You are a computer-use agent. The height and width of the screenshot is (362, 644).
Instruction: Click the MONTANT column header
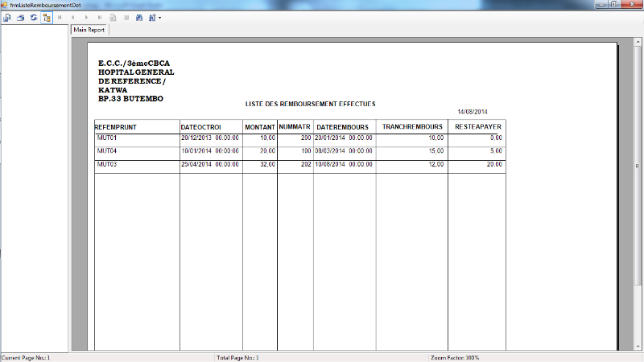tap(260, 127)
